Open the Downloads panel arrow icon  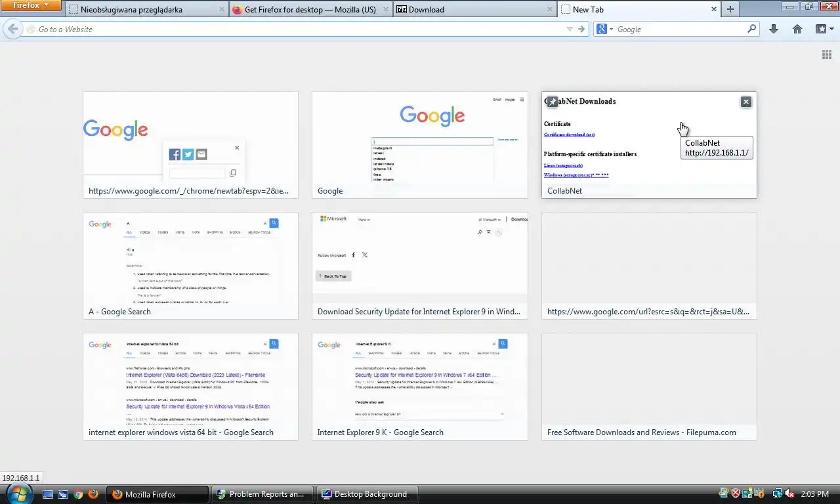[x=774, y=29]
